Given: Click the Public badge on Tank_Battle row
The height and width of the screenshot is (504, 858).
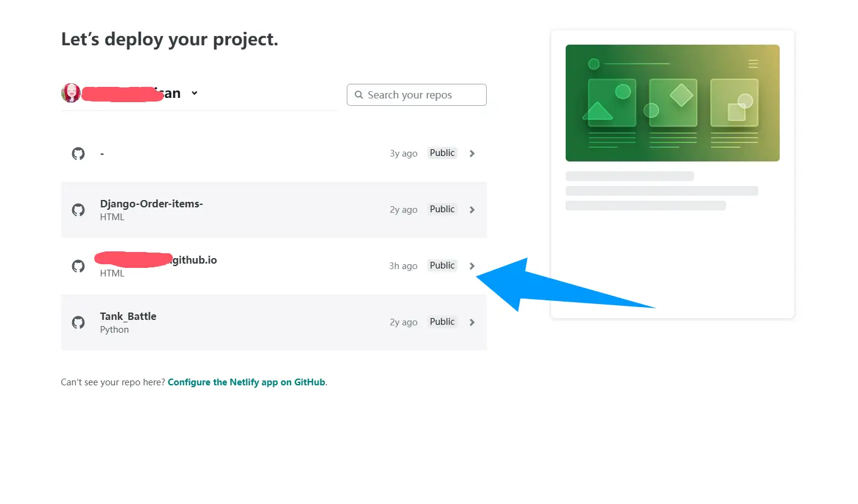Looking at the screenshot, I should point(442,322).
